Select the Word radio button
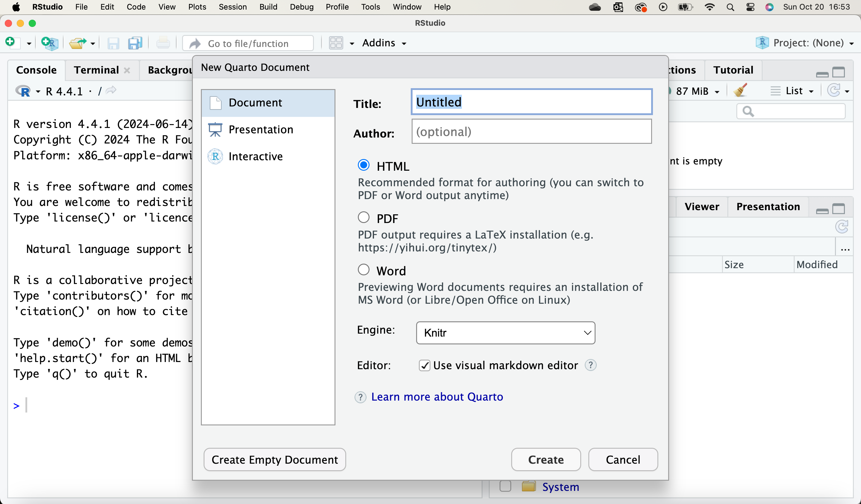 pyautogui.click(x=364, y=270)
